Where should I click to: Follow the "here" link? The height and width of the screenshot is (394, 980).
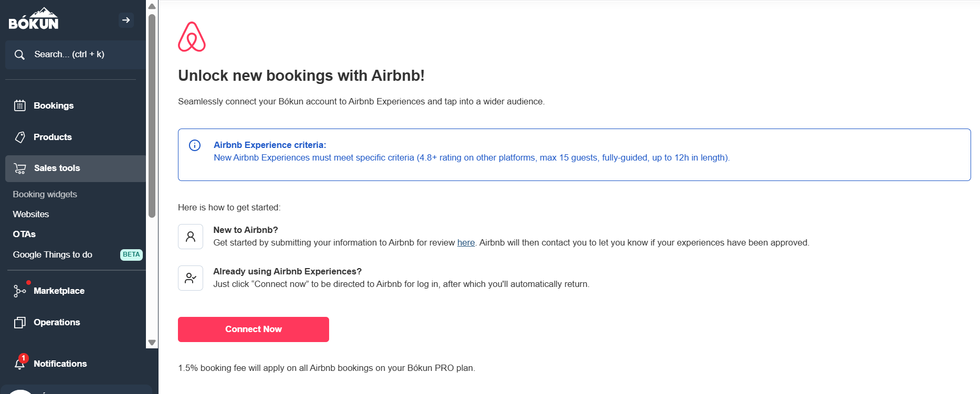(x=466, y=242)
